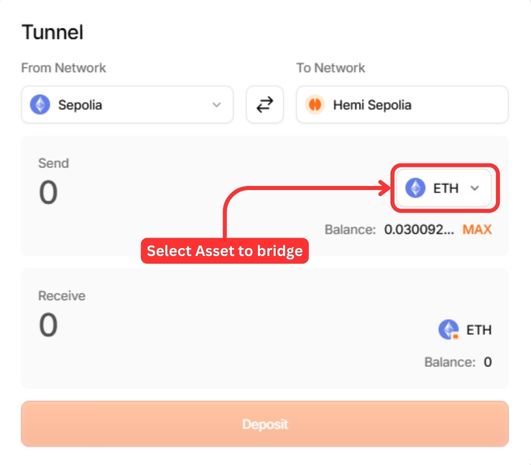Click the swap networks arrows icon

pos(264,105)
